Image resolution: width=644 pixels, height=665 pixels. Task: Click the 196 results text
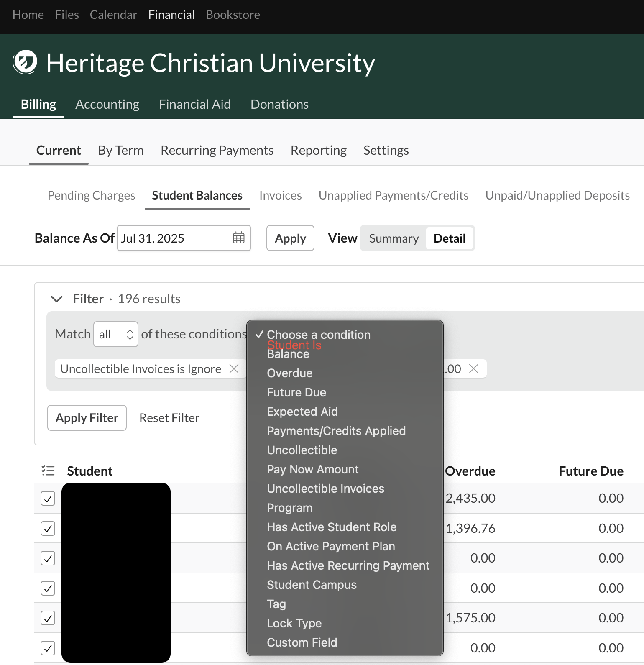click(x=149, y=299)
